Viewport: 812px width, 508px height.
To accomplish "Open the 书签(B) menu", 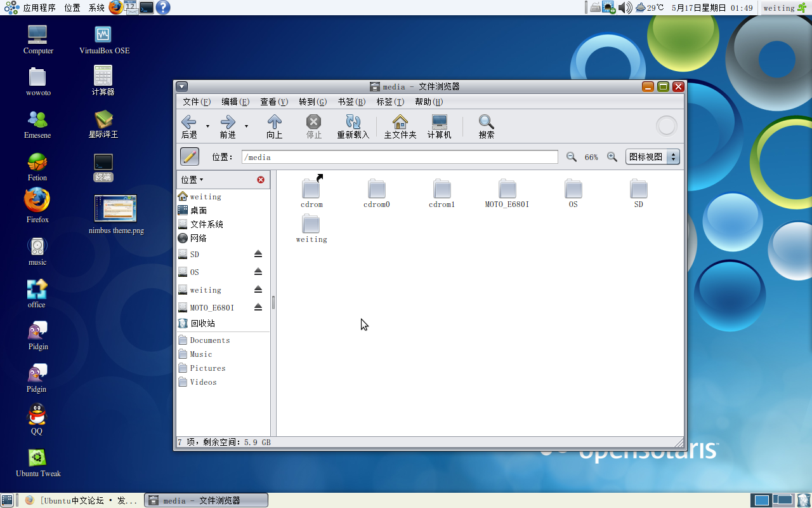I will [351, 102].
